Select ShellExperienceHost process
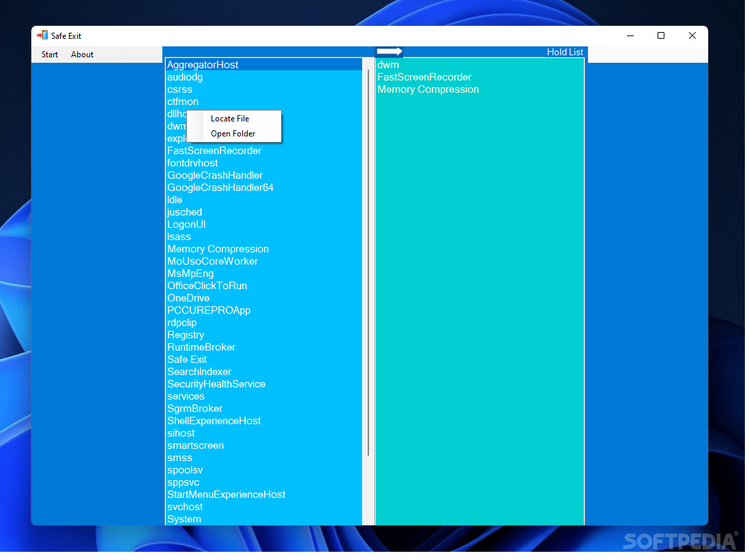 265,422
